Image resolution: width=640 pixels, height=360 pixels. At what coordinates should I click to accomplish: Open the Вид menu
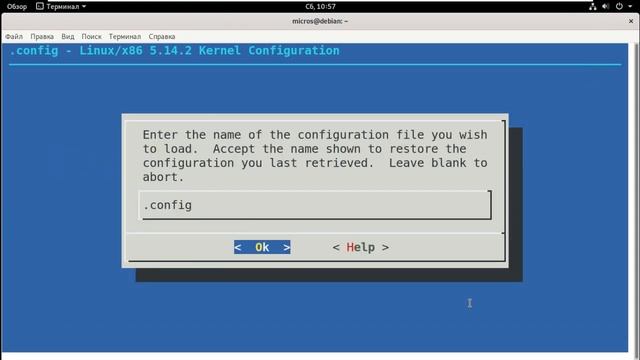click(x=68, y=36)
